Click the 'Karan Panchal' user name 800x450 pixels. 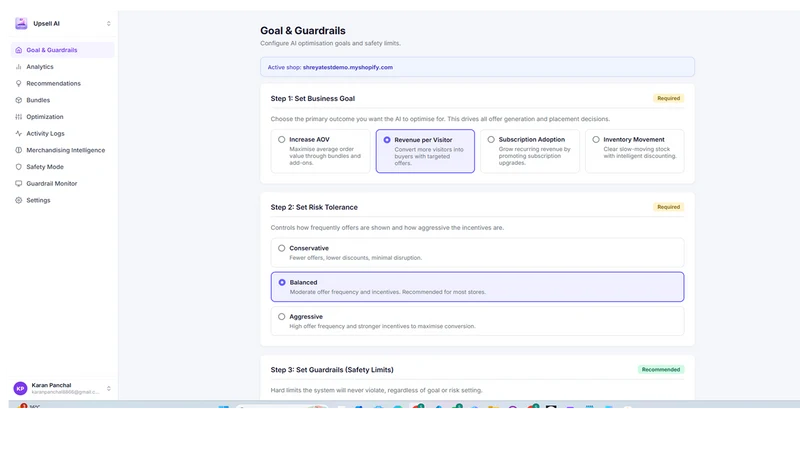point(52,385)
